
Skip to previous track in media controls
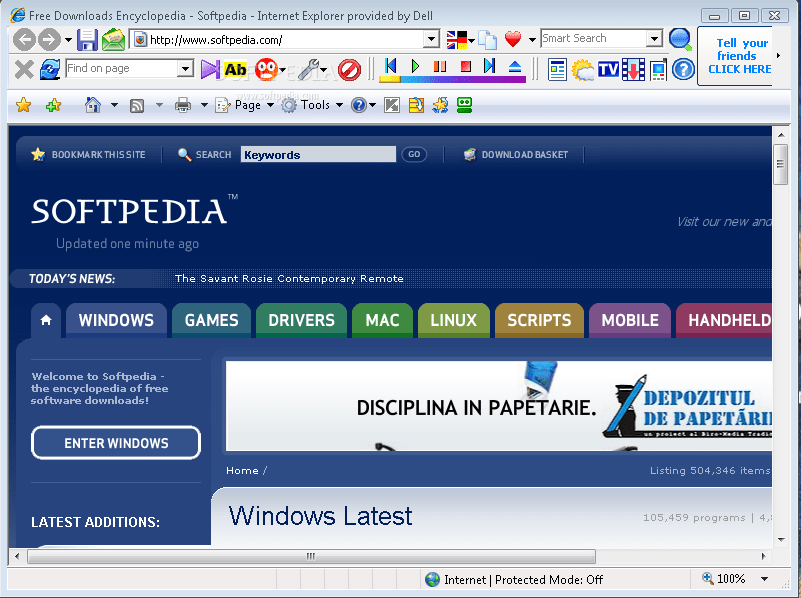[x=391, y=66]
